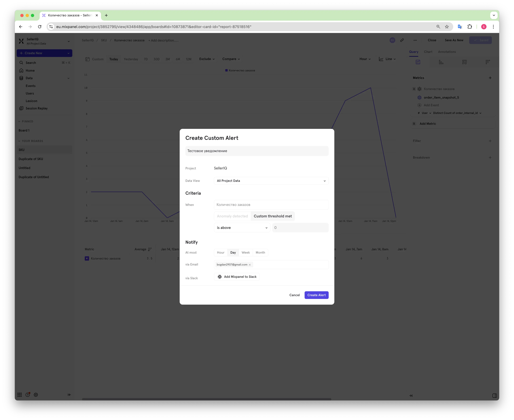This screenshot has width=514, height=420.
Task: Close the report editor
Action: click(x=432, y=40)
